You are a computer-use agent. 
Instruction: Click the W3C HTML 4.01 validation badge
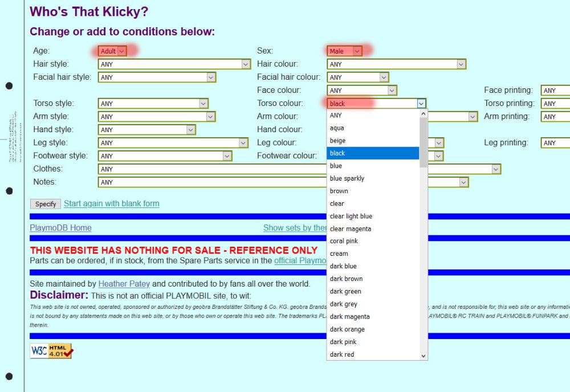pyautogui.click(x=51, y=351)
